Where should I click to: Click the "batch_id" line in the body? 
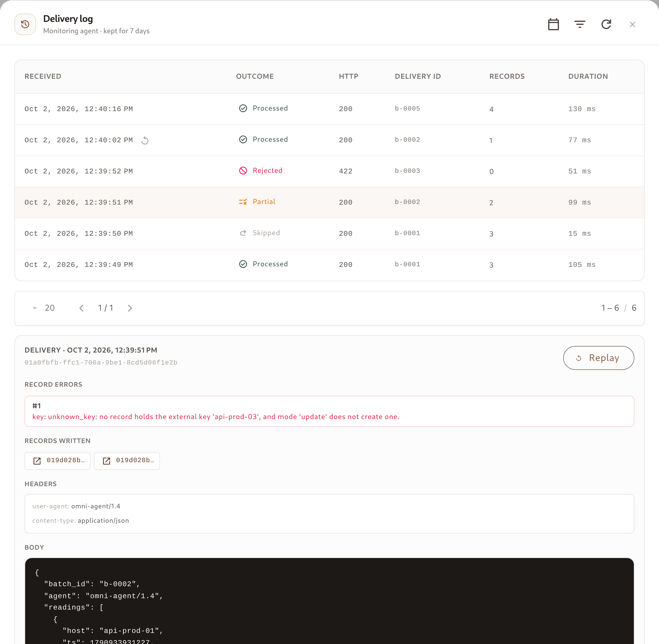92,584
